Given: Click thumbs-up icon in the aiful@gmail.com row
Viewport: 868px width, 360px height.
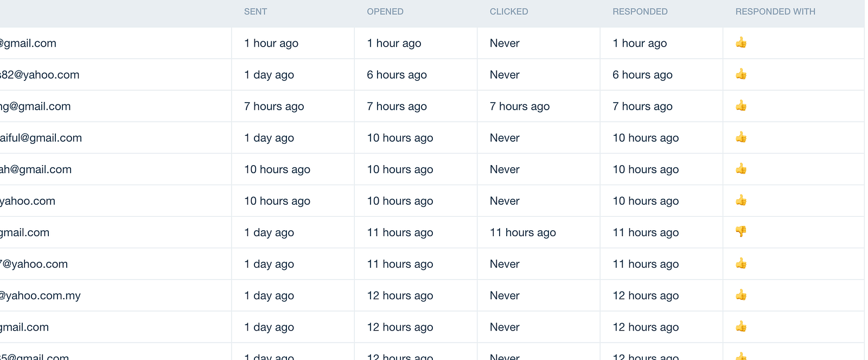Looking at the screenshot, I should 741,137.
